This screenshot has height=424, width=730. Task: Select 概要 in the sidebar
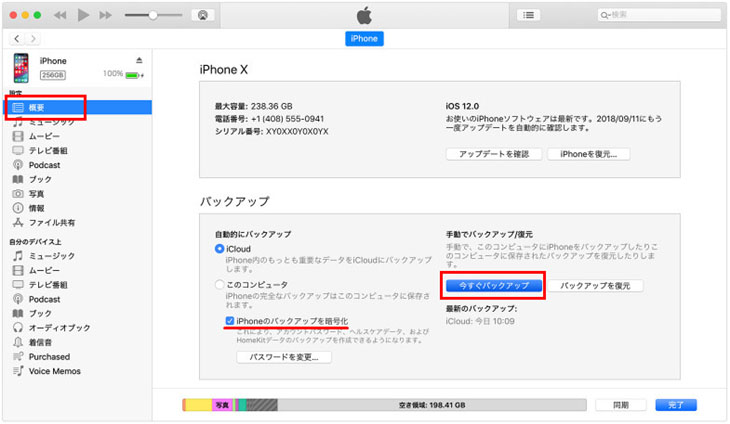[78, 108]
